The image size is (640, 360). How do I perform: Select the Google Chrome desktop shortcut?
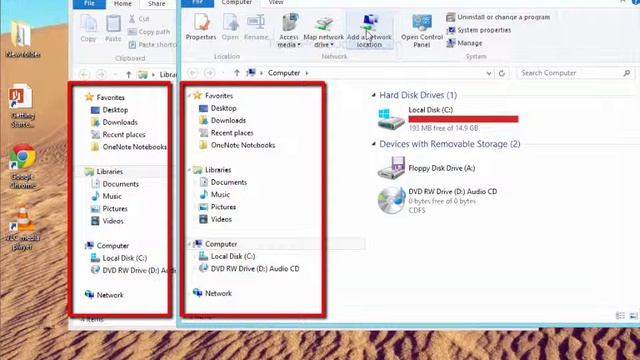click(22, 167)
